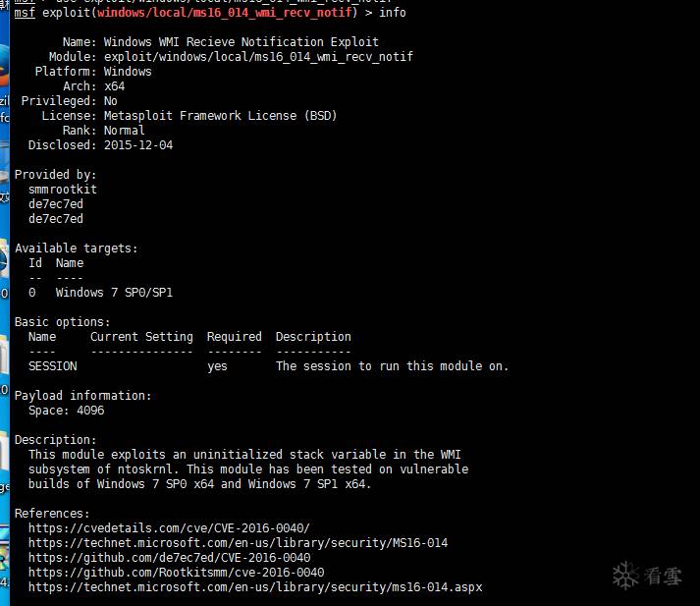This screenshot has width=700, height=606.
Task: Click the Current Setting column header
Action: [x=141, y=337]
